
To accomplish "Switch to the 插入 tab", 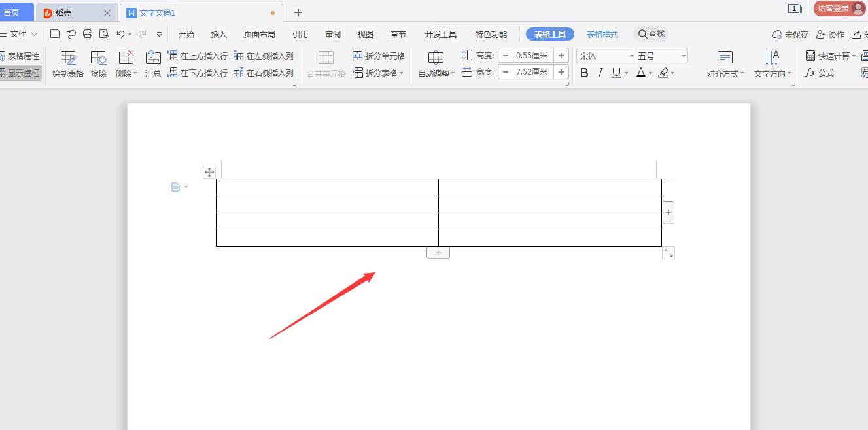I will click(219, 34).
